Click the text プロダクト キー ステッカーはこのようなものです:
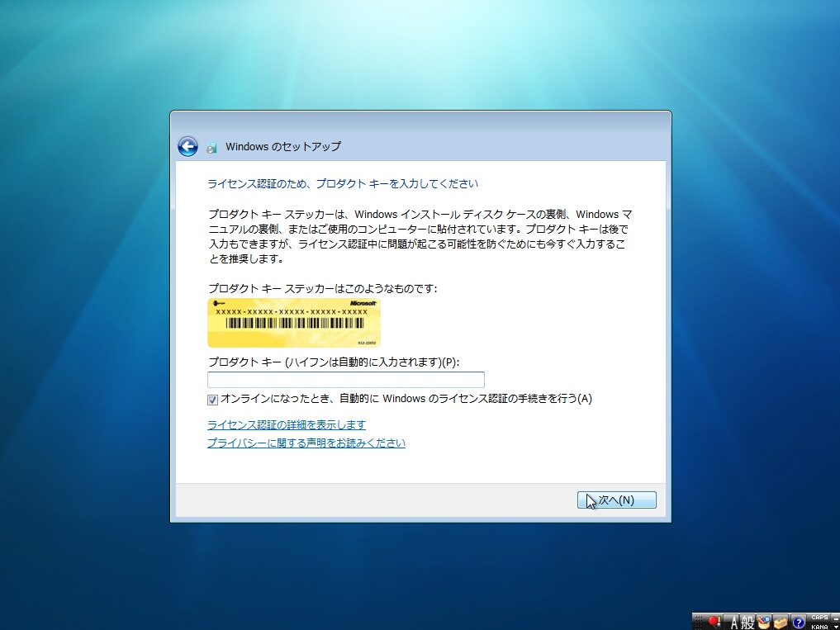840x630 pixels. pyautogui.click(x=322, y=289)
